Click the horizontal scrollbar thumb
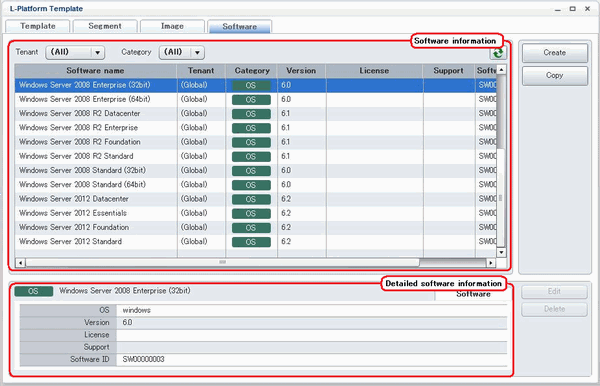The height and width of the screenshot is (386, 600). (222, 263)
